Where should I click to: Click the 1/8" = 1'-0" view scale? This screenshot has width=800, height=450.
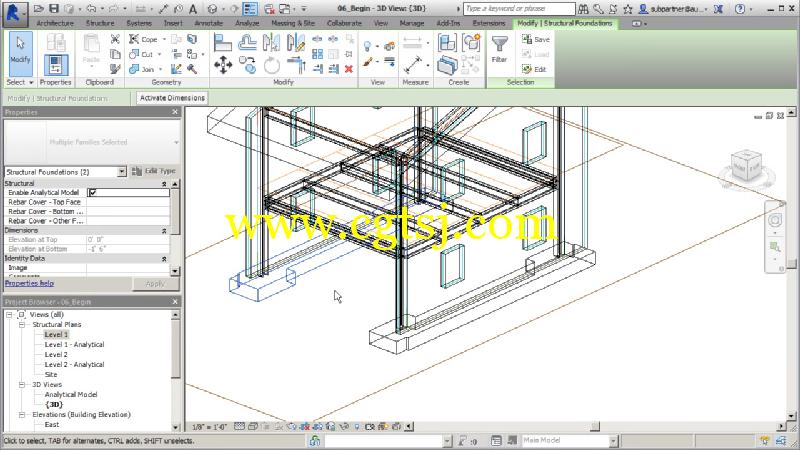(209, 427)
